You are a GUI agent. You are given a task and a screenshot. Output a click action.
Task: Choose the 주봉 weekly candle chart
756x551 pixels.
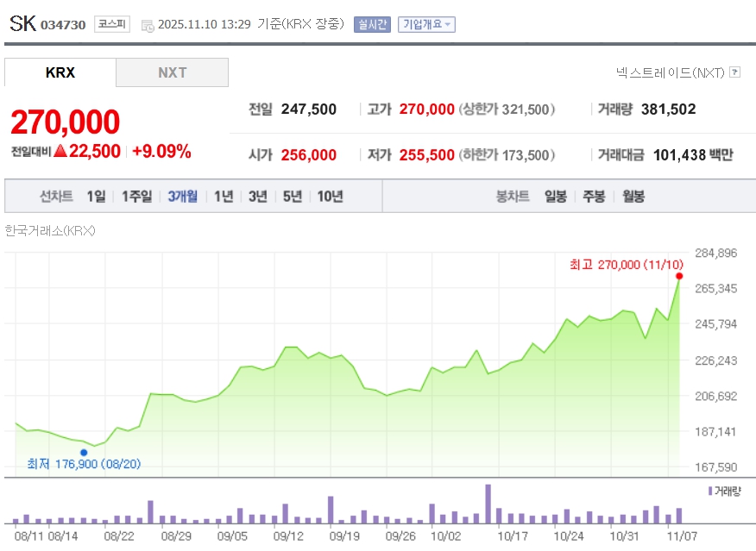(x=594, y=196)
